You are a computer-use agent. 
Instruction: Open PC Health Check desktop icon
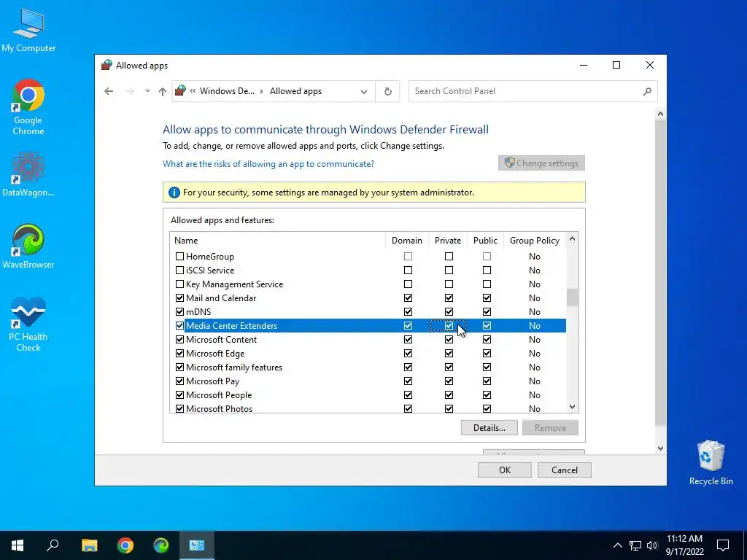tap(28, 324)
